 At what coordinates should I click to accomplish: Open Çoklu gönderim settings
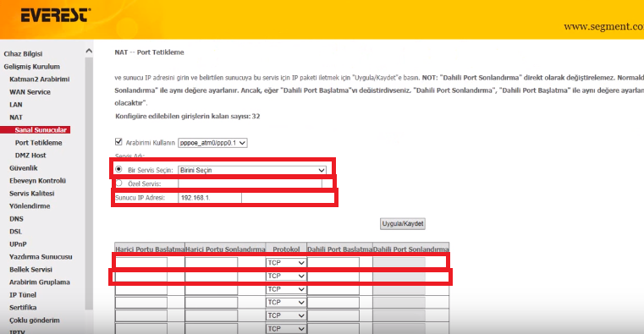pos(35,320)
